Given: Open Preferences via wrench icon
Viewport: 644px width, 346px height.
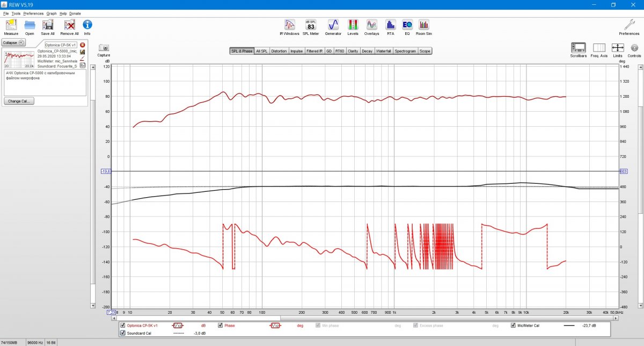Looking at the screenshot, I should [x=629, y=27].
